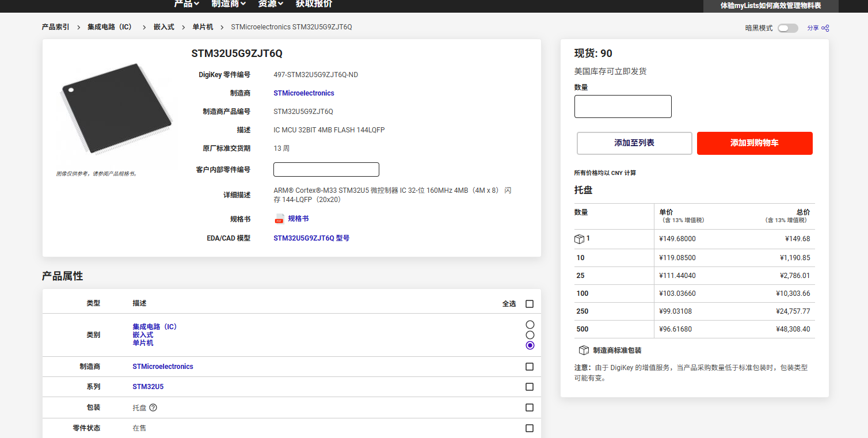This screenshot has height=438, width=868.
Task: Click the product title STM32U5G9ZJT6Q heading
Action: click(237, 54)
